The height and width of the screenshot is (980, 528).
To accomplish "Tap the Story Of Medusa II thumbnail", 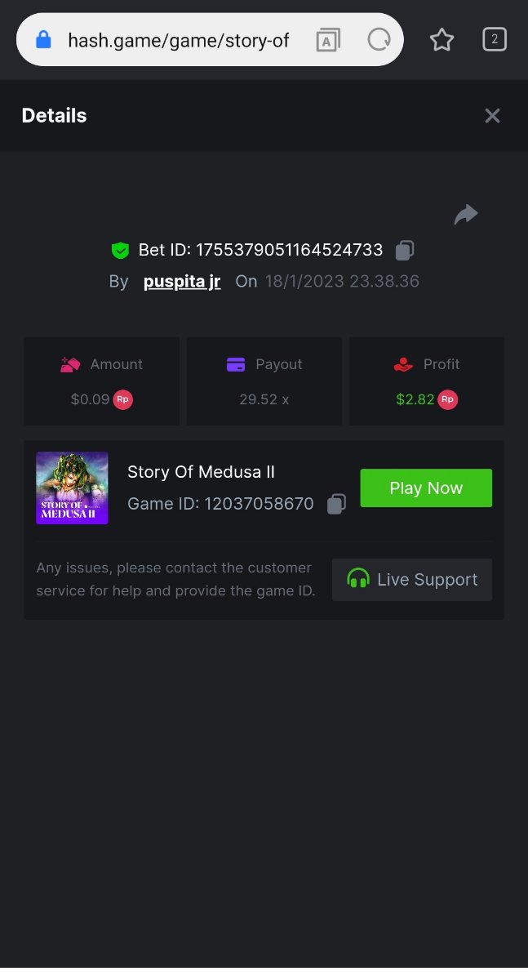I will coord(72,488).
